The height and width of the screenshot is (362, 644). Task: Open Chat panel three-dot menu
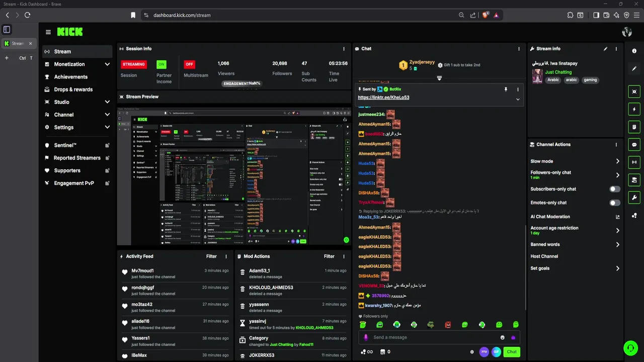pyautogui.click(x=519, y=49)
